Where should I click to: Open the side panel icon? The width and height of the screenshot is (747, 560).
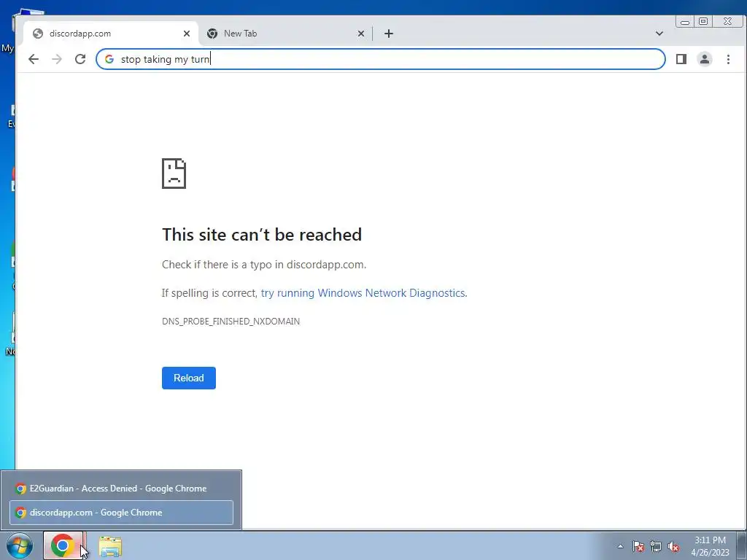[x=681, y=59]
